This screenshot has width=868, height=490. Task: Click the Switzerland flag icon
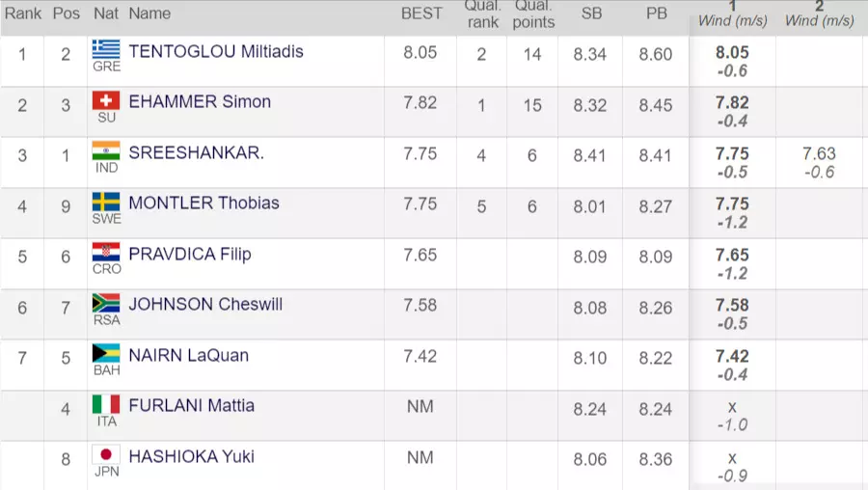pyautogui.click(x=106, y=99)
